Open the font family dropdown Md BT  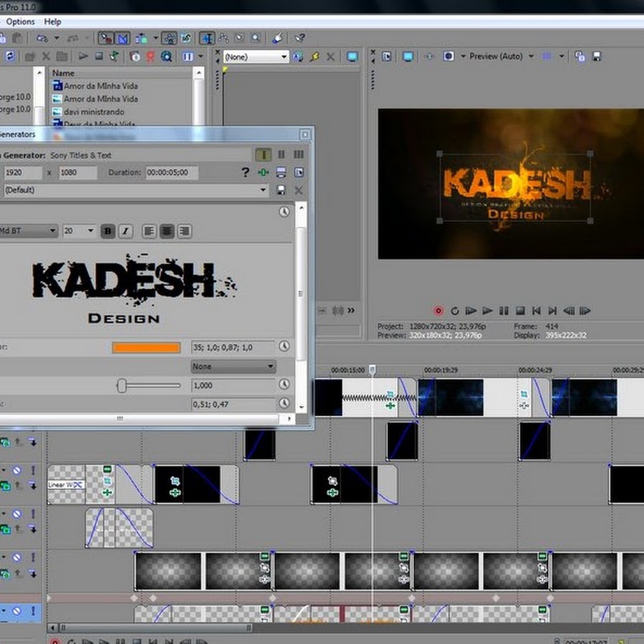pyautogui.click(x=28, y=231)
